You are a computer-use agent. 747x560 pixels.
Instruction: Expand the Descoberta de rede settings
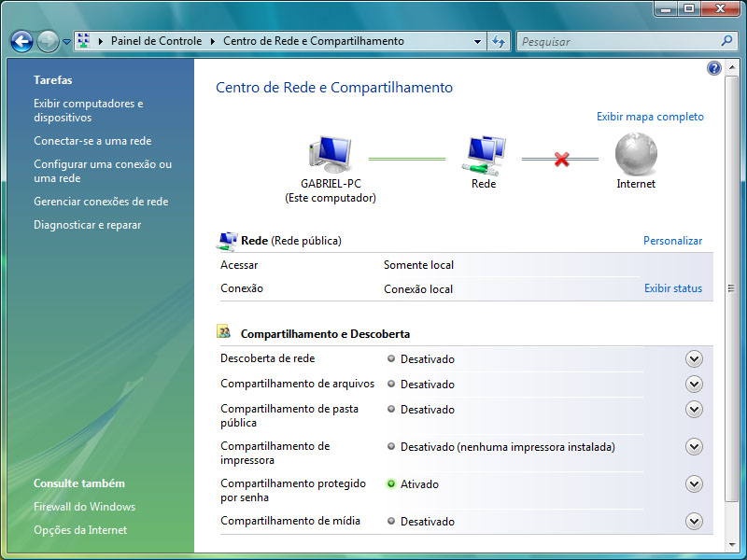point(694,358)
